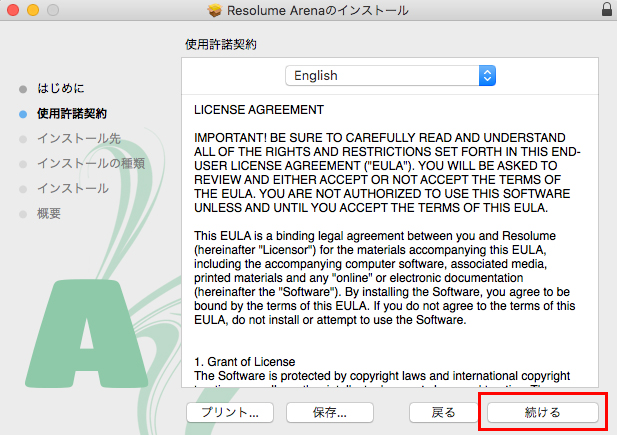Click the '1. Grant of License' heading
Screen dimensions: 617x435
(x=244, y=361)
